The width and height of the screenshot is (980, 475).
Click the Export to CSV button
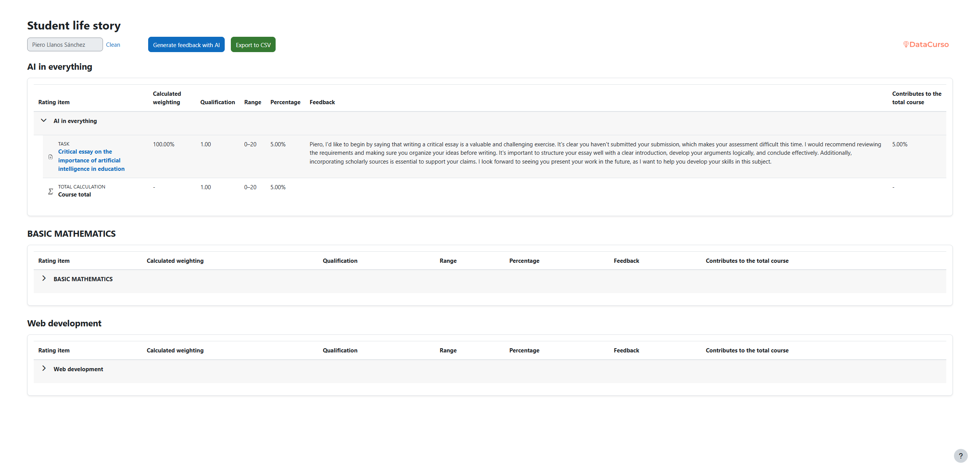point(253,44)
